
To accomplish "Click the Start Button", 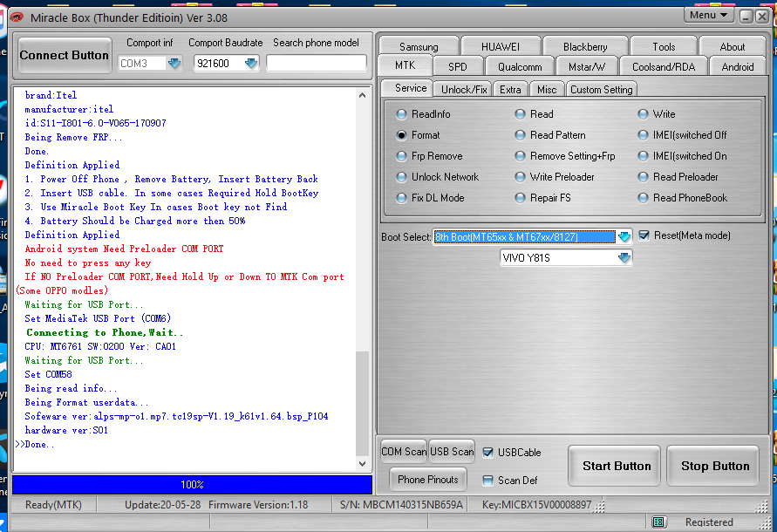I will [616, 466].
